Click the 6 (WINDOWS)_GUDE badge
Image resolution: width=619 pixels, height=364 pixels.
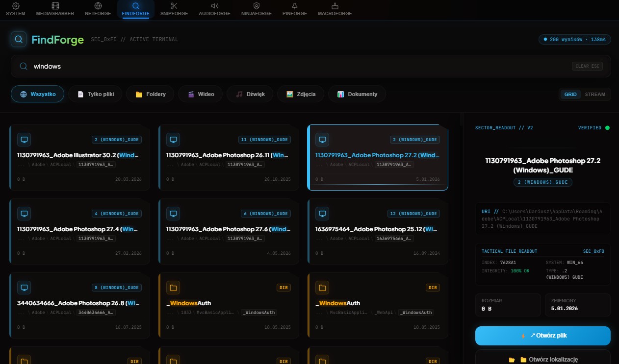point(266,214)
